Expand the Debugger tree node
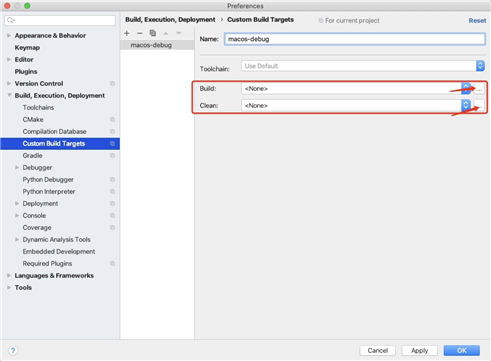Viewport: 491px width, 361px height. [x=17, y=167]
